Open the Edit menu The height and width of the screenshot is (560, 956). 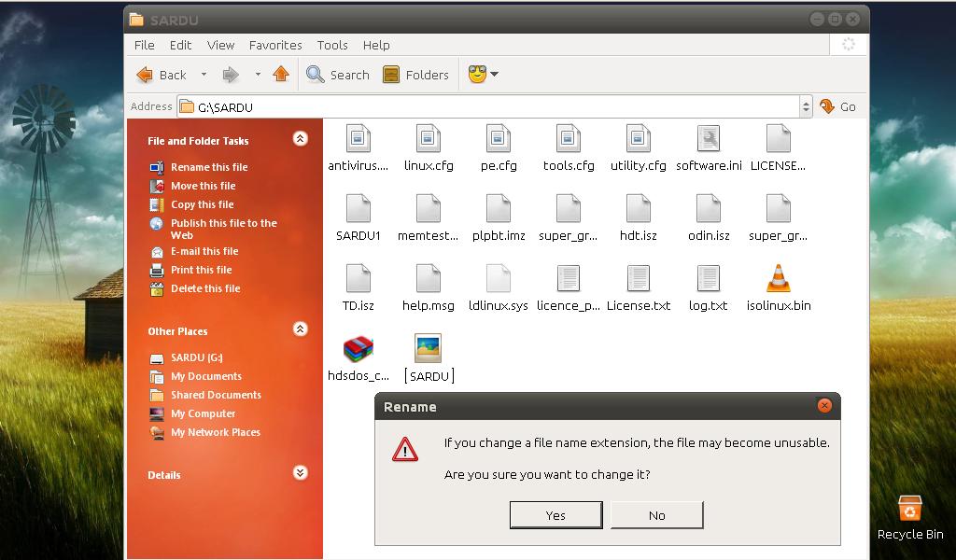180,45
